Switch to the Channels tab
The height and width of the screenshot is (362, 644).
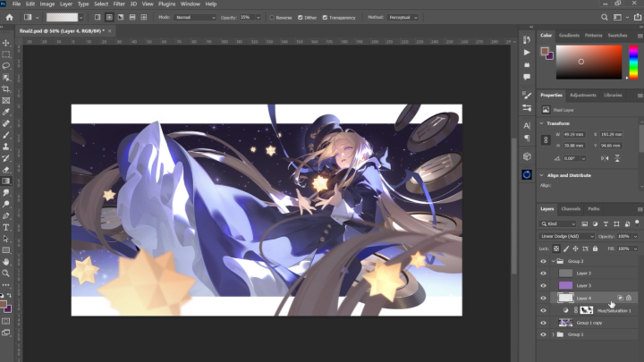click(x=571, y=209)
